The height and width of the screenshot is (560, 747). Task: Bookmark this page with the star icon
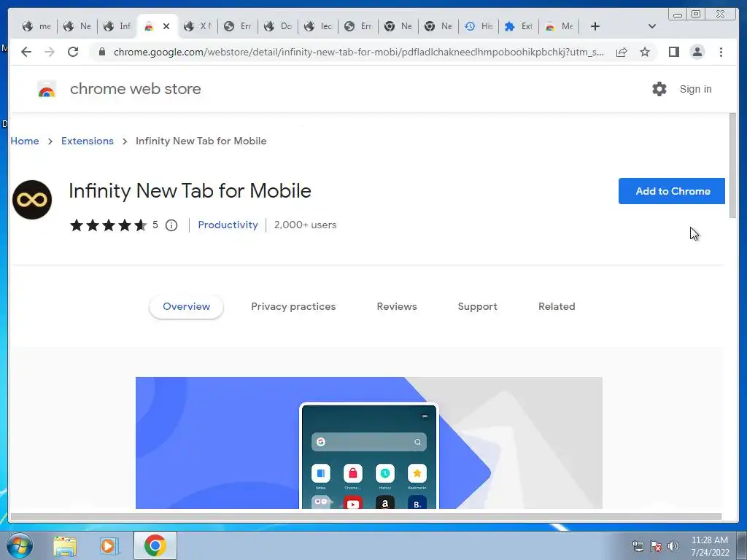click(x=645, y=52)
